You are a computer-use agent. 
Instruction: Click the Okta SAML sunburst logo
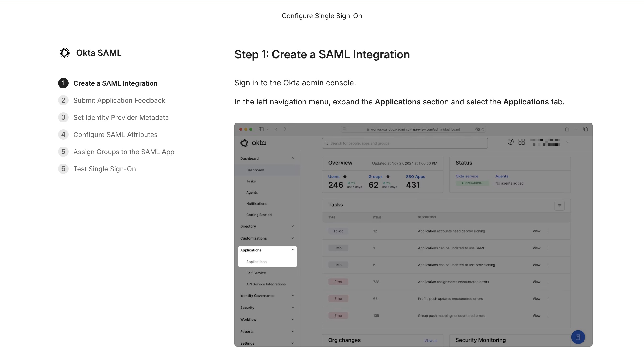click(x=65, y=53)
